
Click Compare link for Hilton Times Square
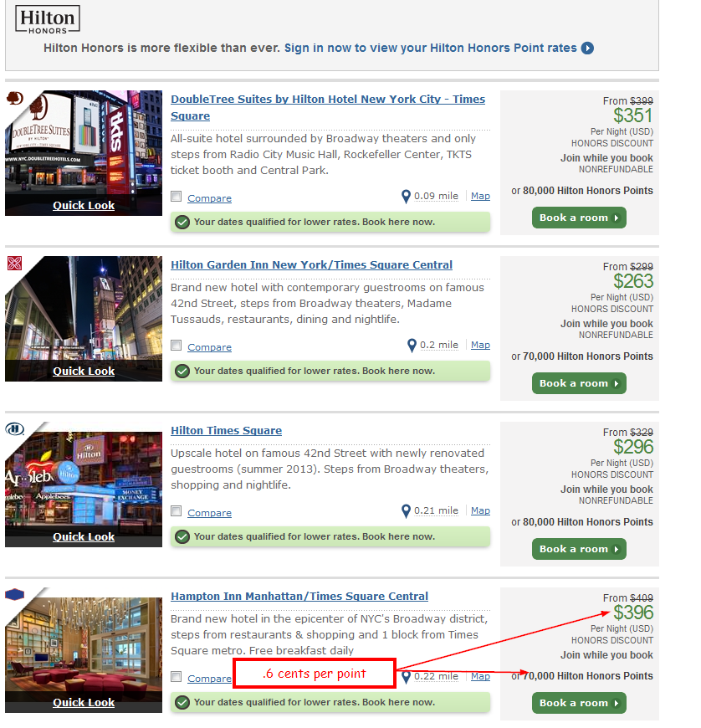(x=209, y=513)
